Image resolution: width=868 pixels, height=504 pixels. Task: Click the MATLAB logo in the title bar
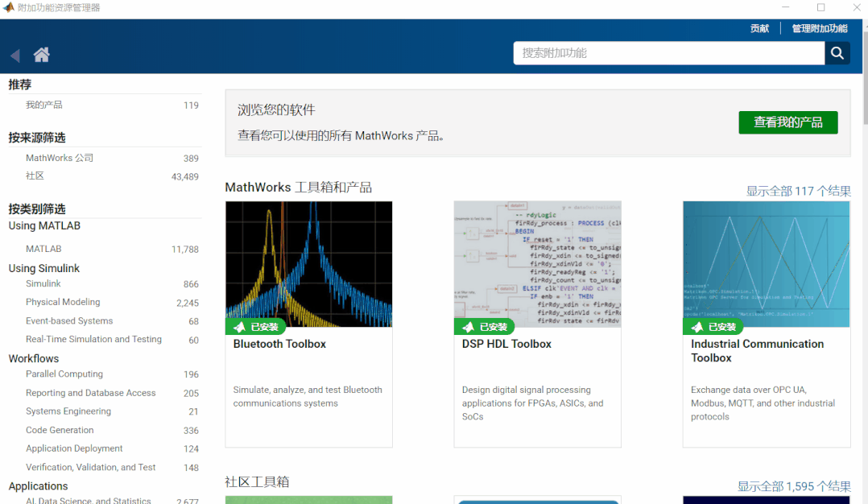click(10, 8)
